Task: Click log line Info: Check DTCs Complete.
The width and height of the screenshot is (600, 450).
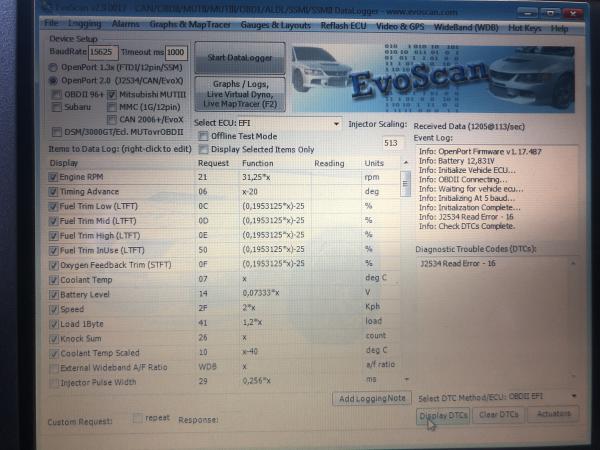Action: click(x=467, y=226)
